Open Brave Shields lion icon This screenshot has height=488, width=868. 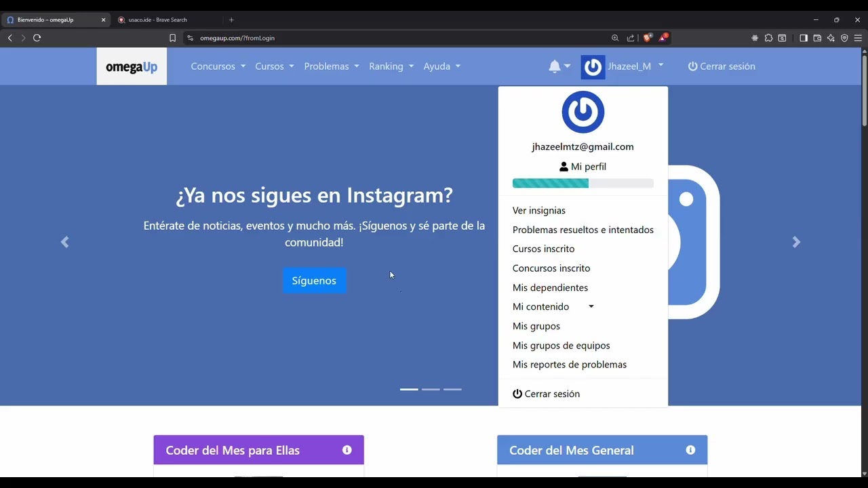[x=647, y=38]
